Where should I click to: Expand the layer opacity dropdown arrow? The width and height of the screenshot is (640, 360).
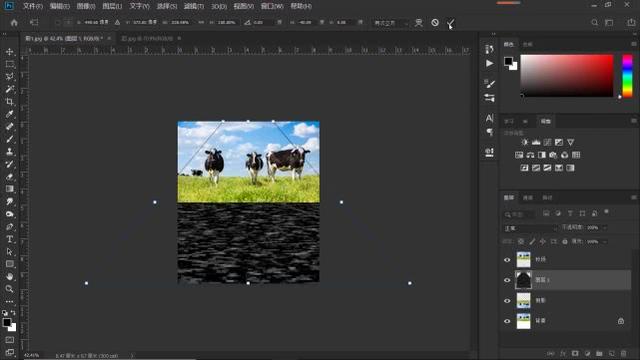(x=605, y=227)
